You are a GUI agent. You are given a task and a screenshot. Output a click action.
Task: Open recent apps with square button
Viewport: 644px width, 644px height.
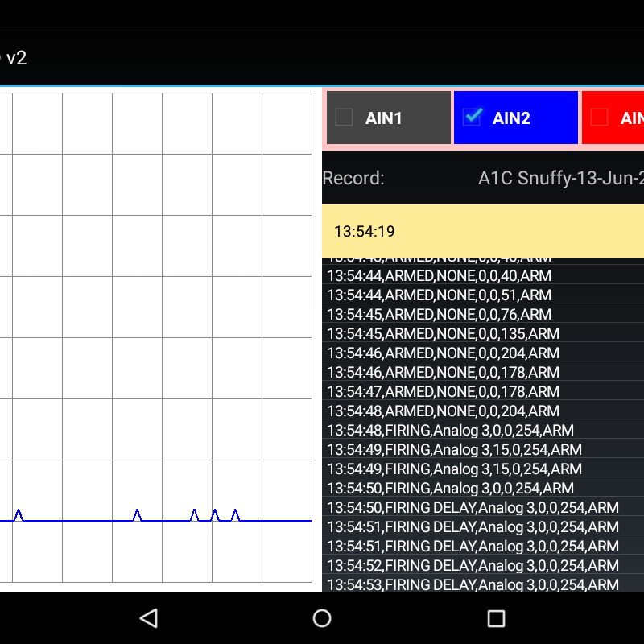pyautogui.click(x=496, y=618)
